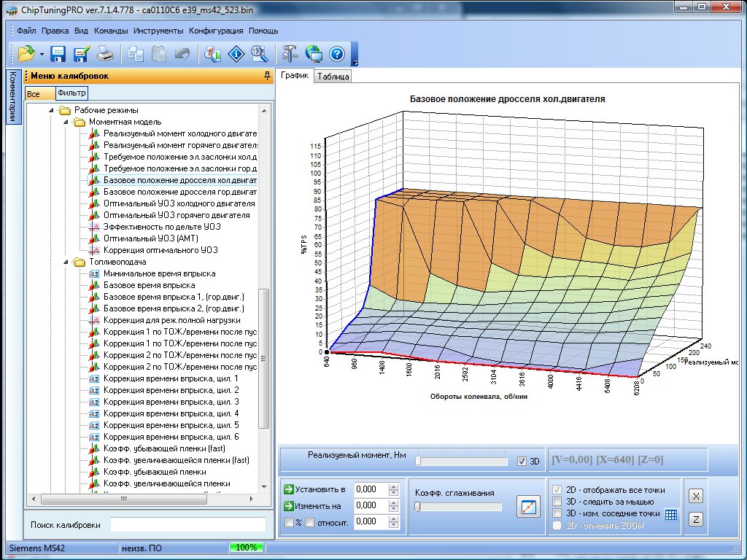The width and height of the screenshot is (747, 560).
Task: Click the globe with monitor toolbar icon
Action: pos(314,53)
